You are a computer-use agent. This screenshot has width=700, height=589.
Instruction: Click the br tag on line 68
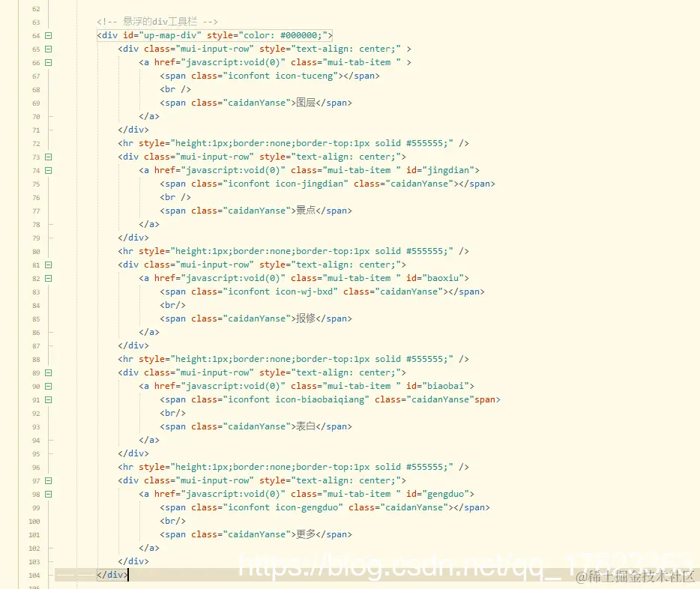pos(175,89)
